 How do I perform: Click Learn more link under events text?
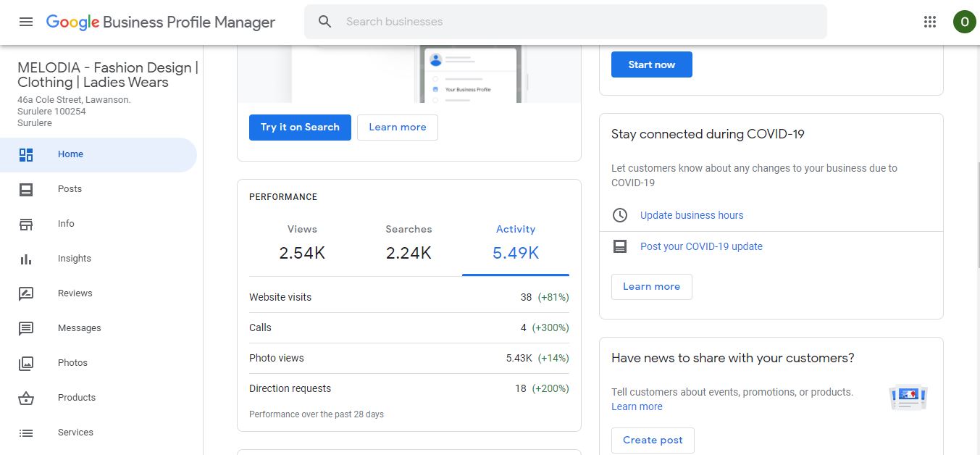click(637, 406)
